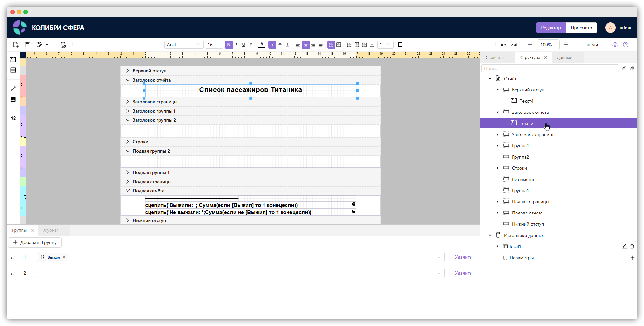Toggle the no-borders option

tap(331, 45)
